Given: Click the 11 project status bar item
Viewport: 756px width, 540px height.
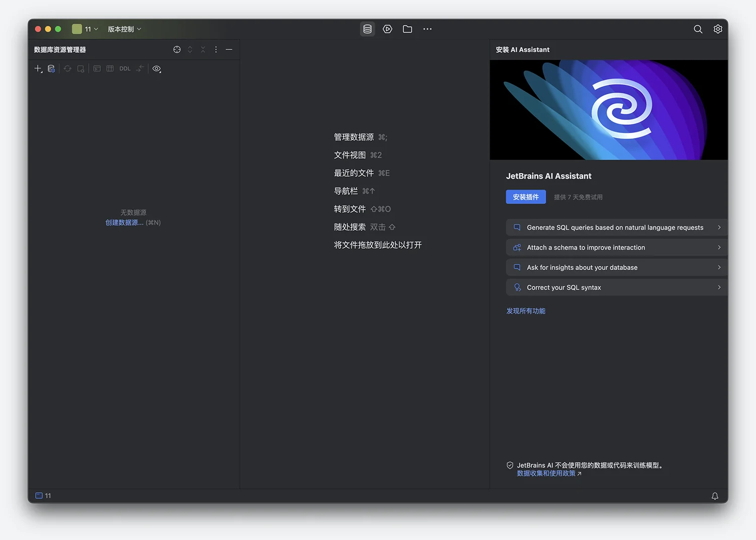Looking at the screenshot, I should click(43, 496).
